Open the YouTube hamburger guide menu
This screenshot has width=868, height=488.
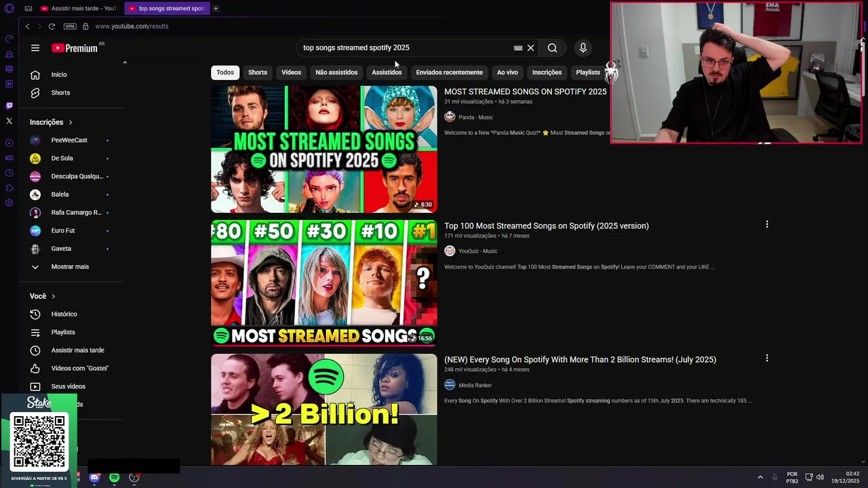point(35,48)
